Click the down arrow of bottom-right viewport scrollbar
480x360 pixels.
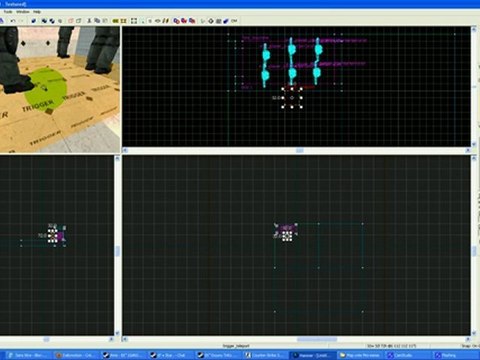474,333
